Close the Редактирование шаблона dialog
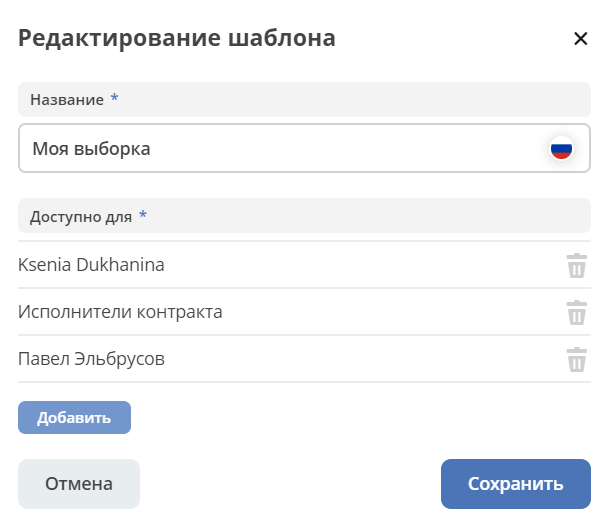Image resolution: width=611 pixels, height=530 pixels. [x=581, y=38]
